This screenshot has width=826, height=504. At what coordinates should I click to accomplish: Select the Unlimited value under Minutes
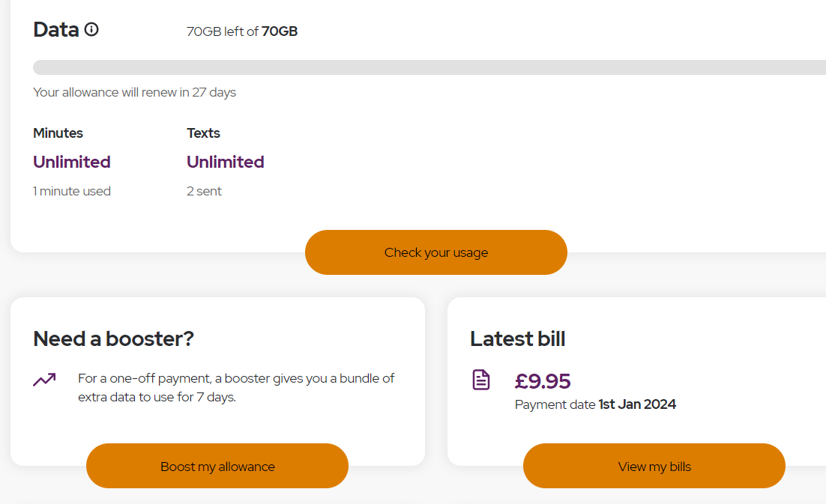[72, 162]
